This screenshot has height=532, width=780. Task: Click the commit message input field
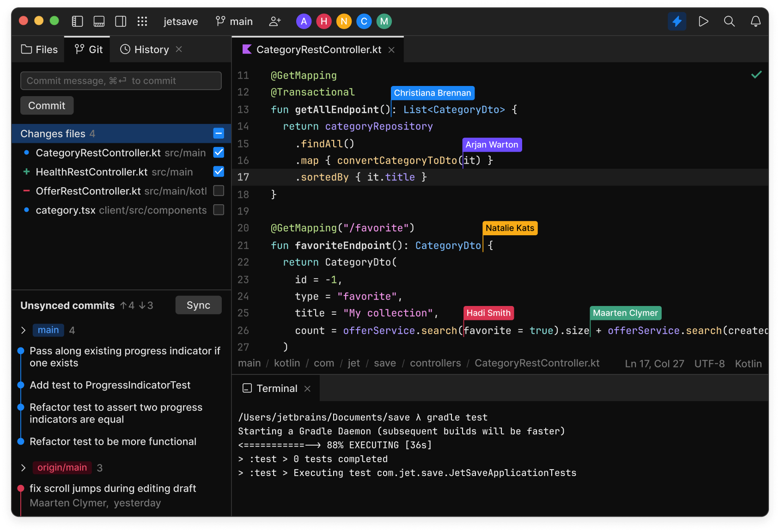point(121,81)
